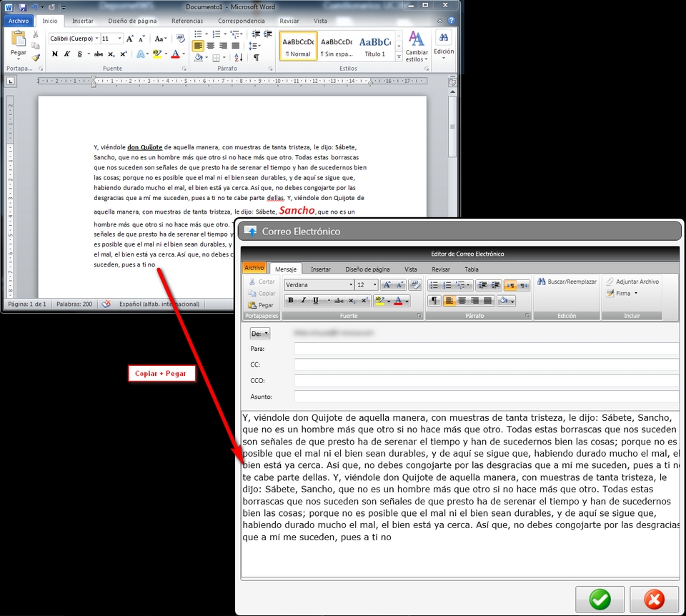
Task: Click the Sort A-Z icon in Word
Action: pyautogui.click(x=239, y=57)
